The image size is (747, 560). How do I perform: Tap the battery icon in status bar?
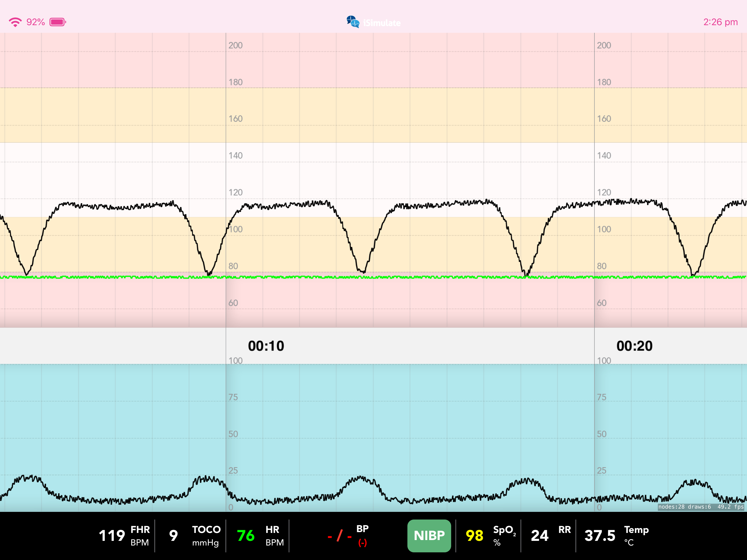(57, 22)
